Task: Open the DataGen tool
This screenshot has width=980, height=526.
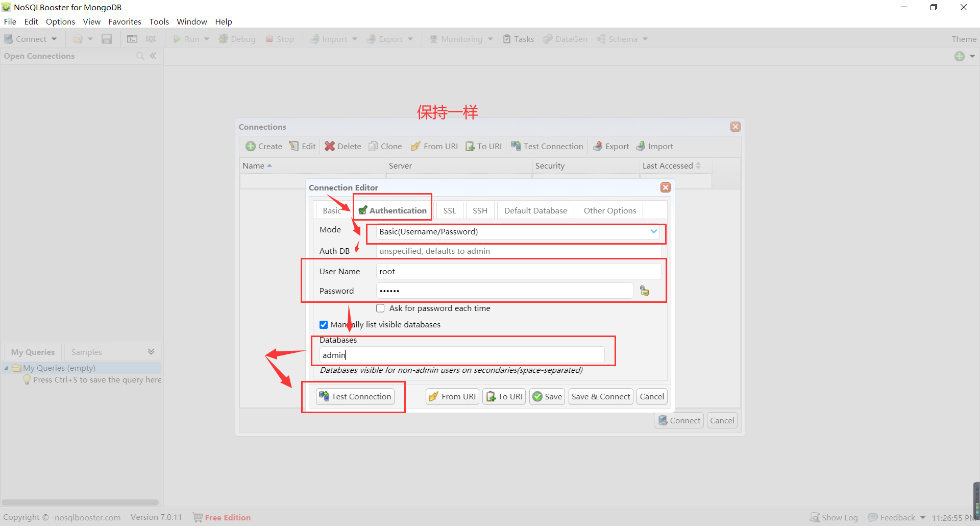Action: pos(565,39)
